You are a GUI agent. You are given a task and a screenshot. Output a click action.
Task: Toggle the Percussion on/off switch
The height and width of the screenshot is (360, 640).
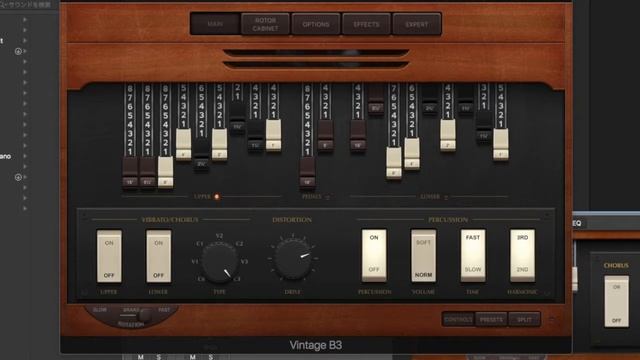(374, 255)
